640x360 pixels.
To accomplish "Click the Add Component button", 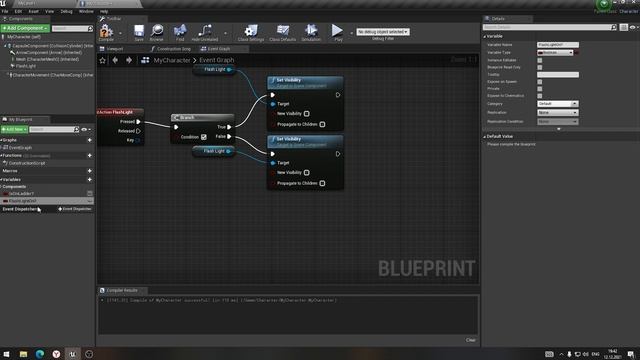I will (25, 28).
